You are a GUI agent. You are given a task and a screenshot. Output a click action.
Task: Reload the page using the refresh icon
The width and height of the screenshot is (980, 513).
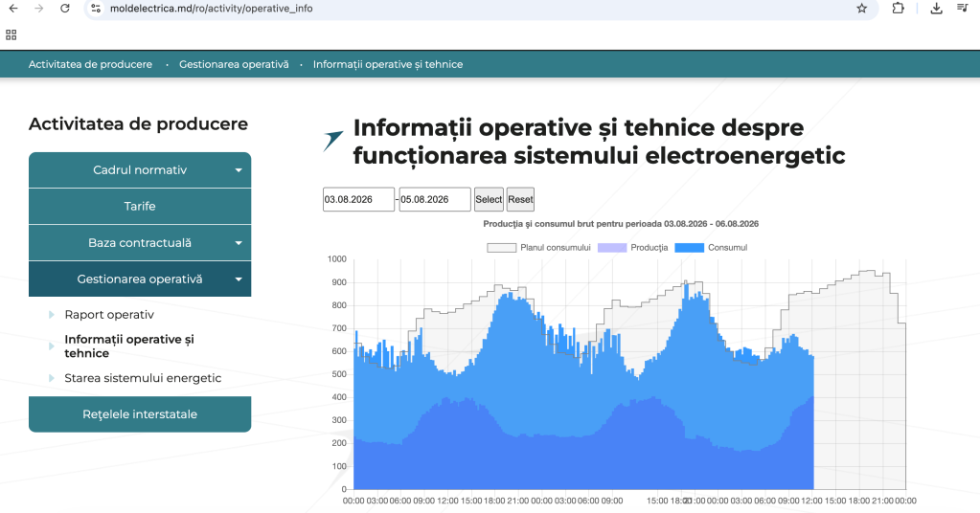[64, 8]
